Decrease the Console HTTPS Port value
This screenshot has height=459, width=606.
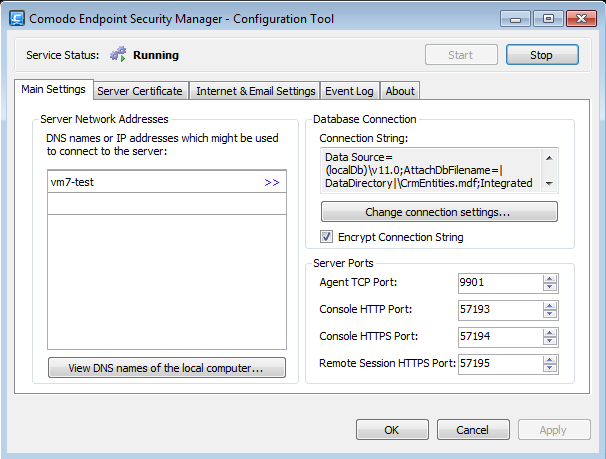(550, 341)
